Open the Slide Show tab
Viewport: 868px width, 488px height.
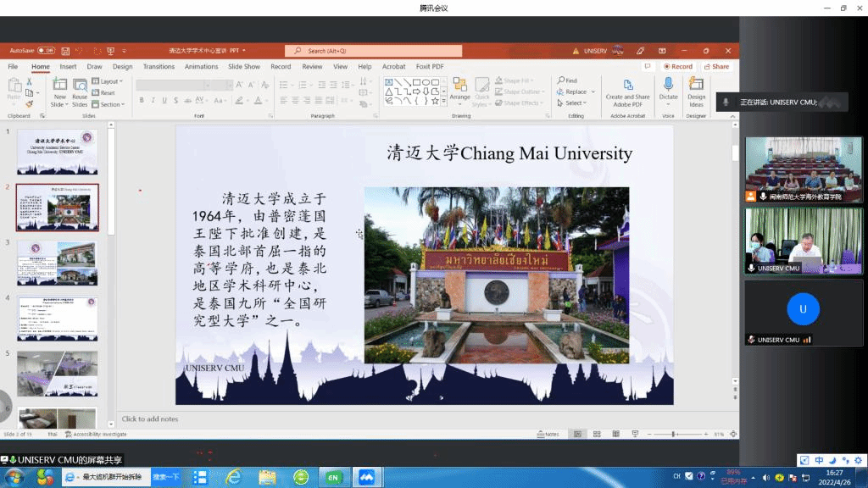(x=244, y=66)
